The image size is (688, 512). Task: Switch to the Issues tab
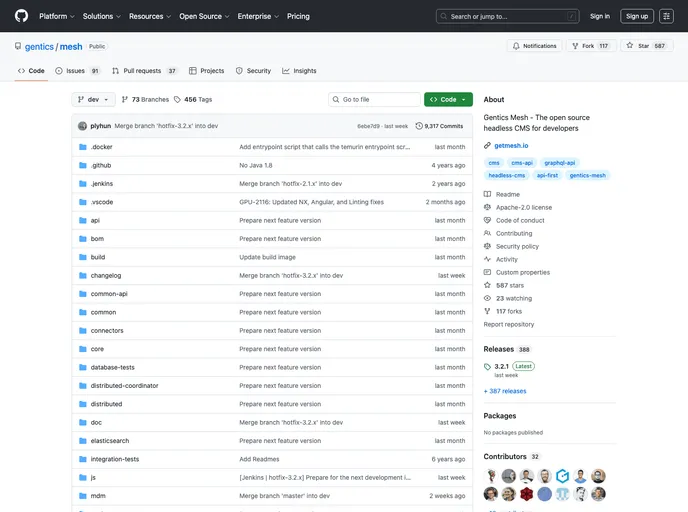pos(77,71)
